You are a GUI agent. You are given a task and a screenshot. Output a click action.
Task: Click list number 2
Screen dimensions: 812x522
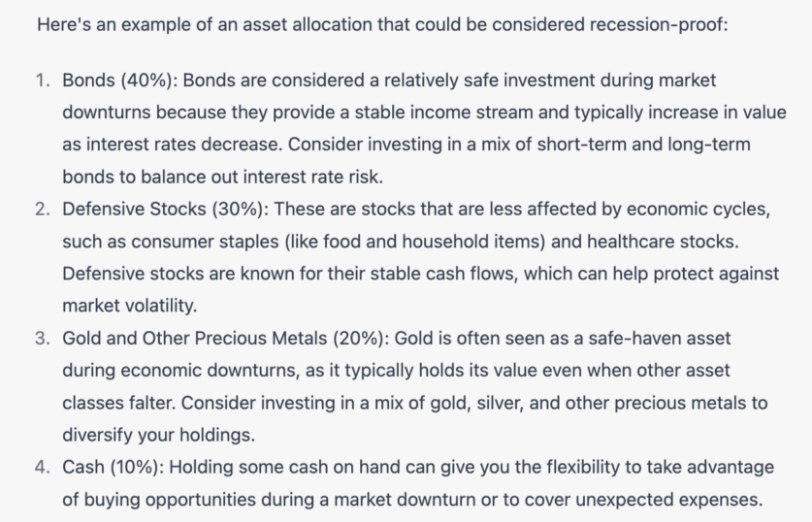coord(42,210)
